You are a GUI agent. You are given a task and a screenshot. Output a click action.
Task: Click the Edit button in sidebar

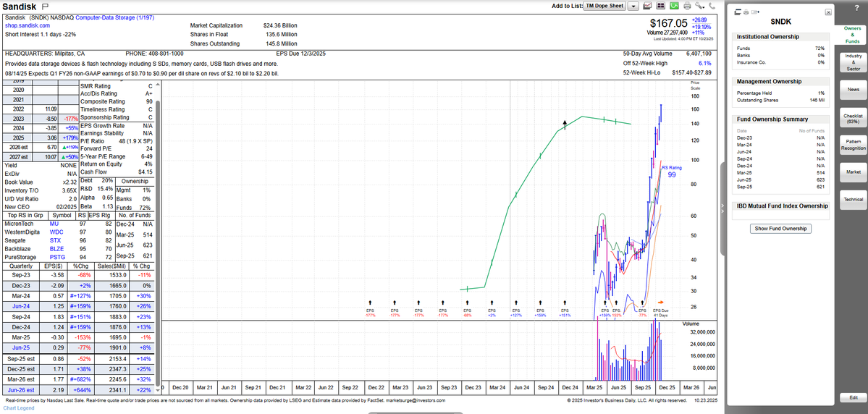853,397
